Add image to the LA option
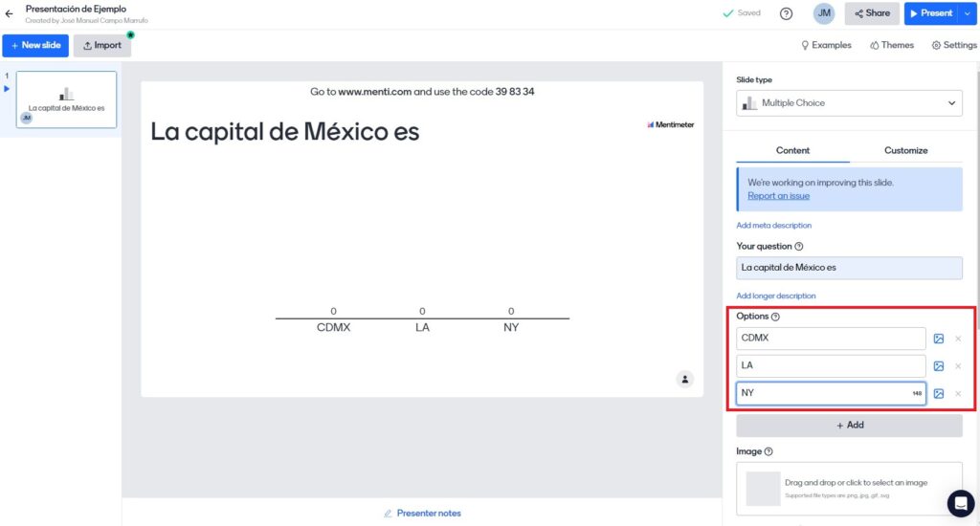The height and width of the screenshot is (526, 980). tap(939, 366)
